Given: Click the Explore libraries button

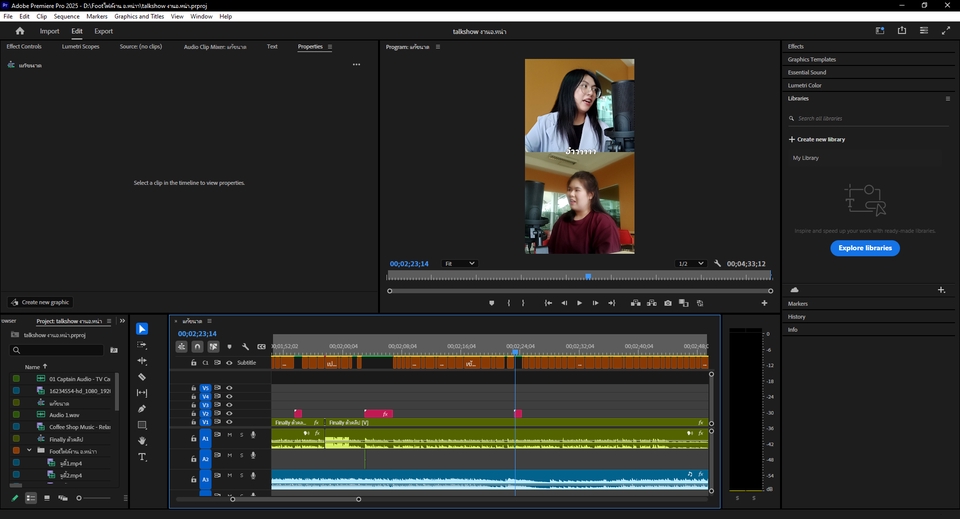Looking at the screenshot, I should pos(865,248).
